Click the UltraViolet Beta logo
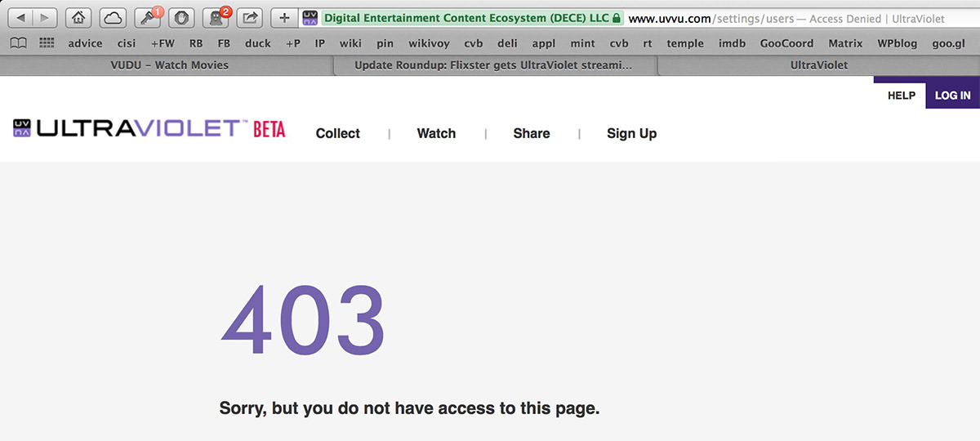The width and height of the screenshot is (980, 441). pos(149,128)
